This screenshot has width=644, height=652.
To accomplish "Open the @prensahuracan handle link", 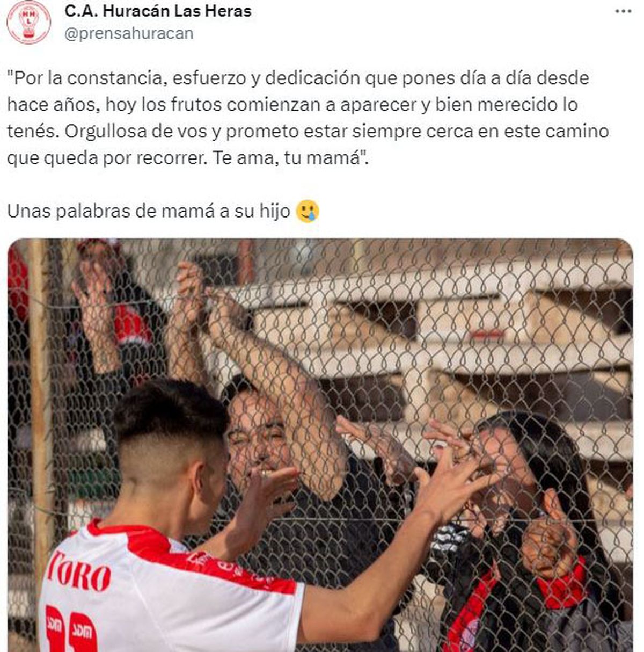I will pos(129,33).
